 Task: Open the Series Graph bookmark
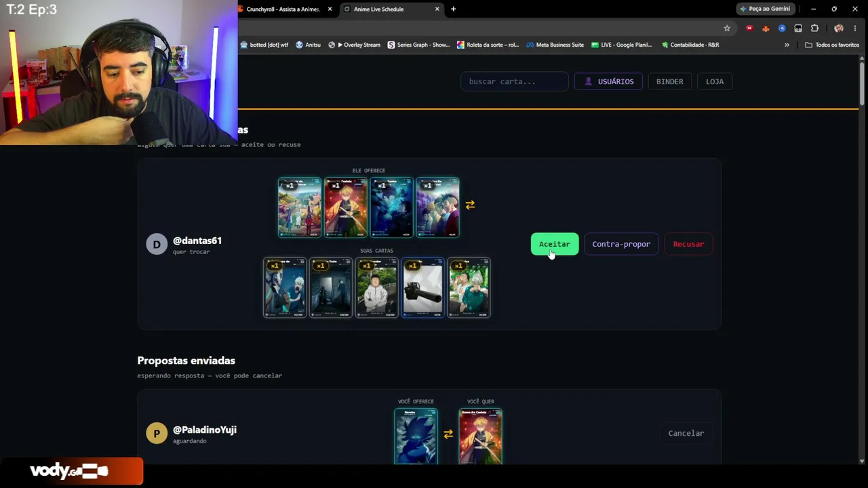click(418, 45)
